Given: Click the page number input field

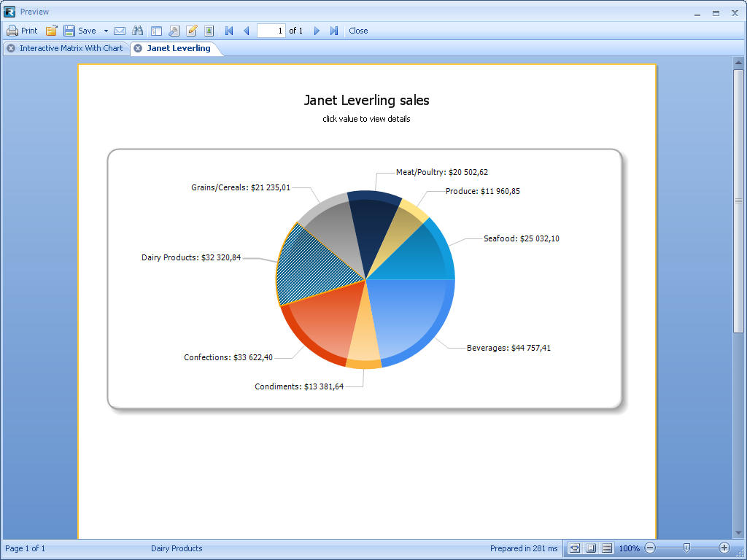Looking at the screenshot, I should pos(271,31).
